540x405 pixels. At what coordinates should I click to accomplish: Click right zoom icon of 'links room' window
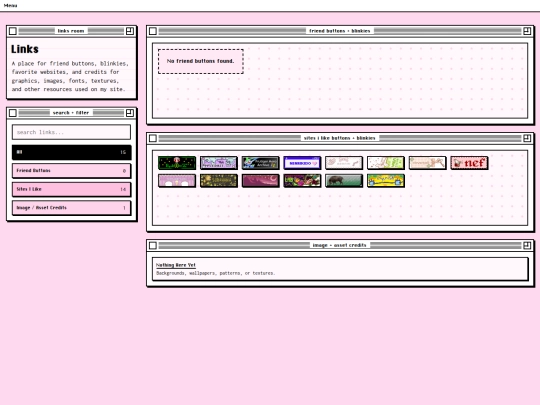[130, 31]
